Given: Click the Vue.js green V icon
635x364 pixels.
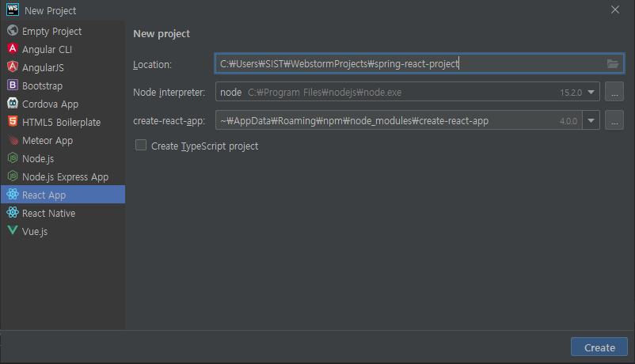Looking at the screenshot, I should pyautogui.click(x=13, y=230).
